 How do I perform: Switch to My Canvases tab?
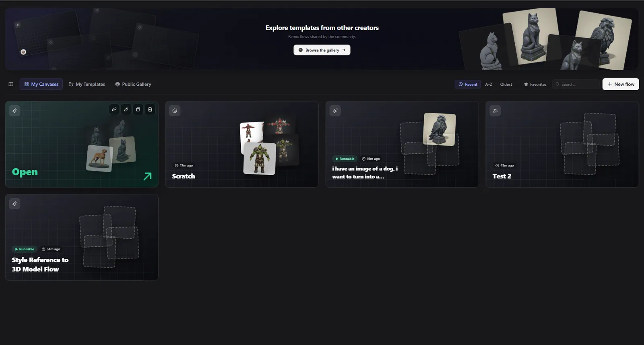[x=41, y=84]
